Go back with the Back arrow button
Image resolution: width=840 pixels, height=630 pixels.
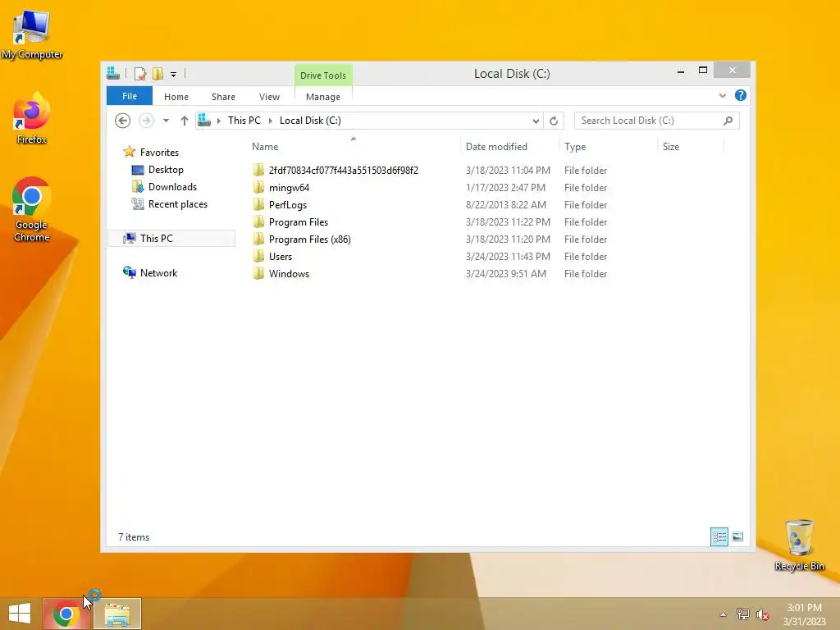point(123,121)
